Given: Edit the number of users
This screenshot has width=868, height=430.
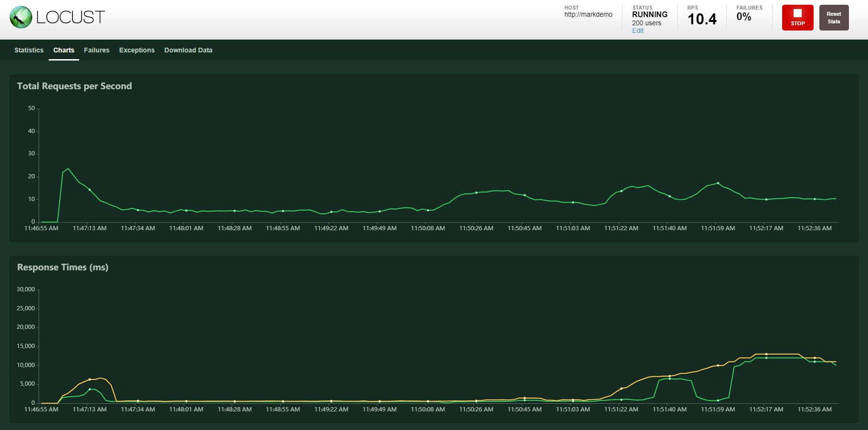Looking at the screenshot, I should (638, 31).
